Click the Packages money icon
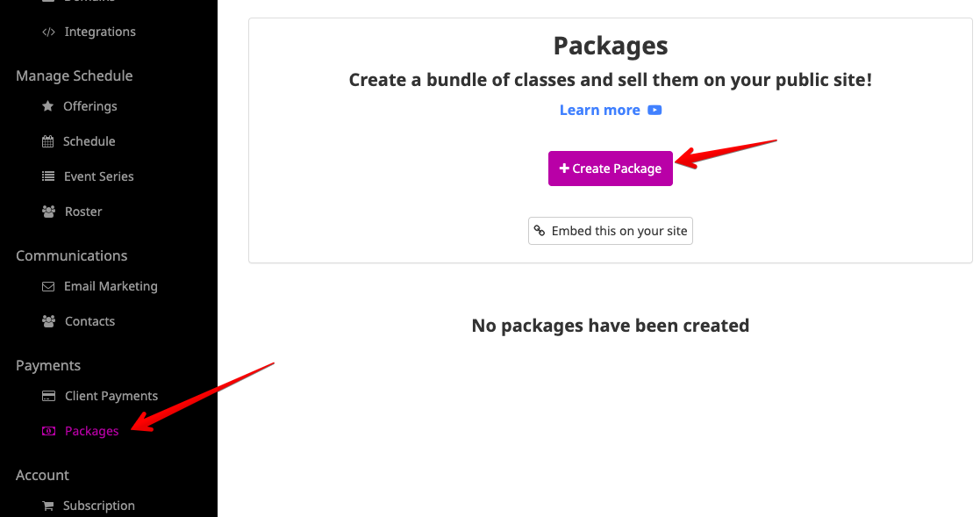980x517 pixels. [48, 431]
